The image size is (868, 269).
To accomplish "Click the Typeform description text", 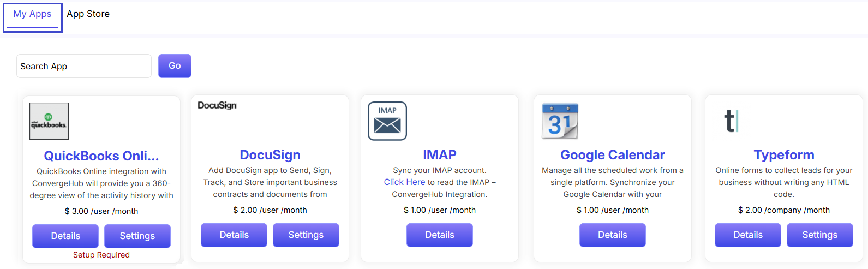I will coord(784,182).
